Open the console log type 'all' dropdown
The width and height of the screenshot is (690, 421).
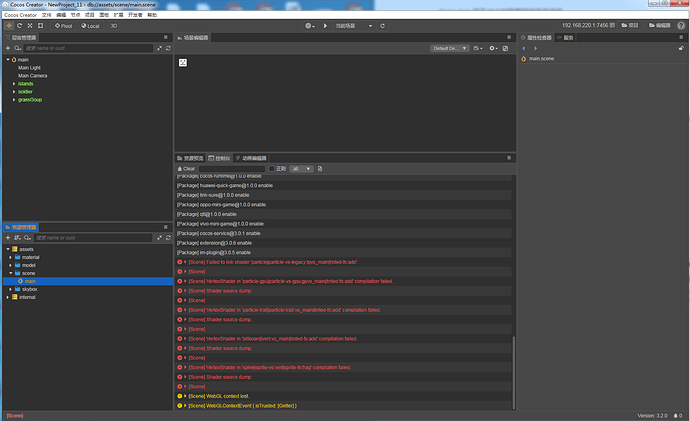[x=301, y=169]
